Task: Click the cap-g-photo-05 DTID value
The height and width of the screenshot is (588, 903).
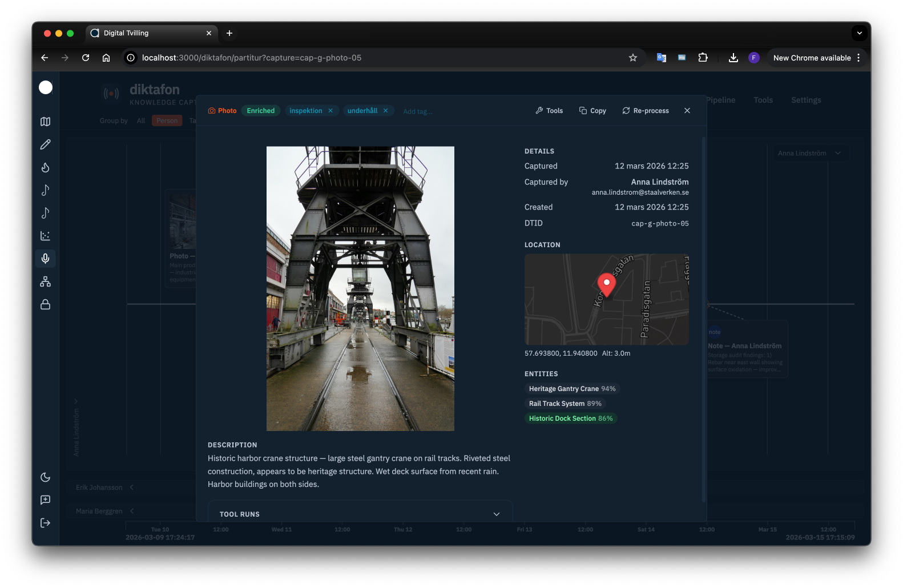Action: [660, 224]
